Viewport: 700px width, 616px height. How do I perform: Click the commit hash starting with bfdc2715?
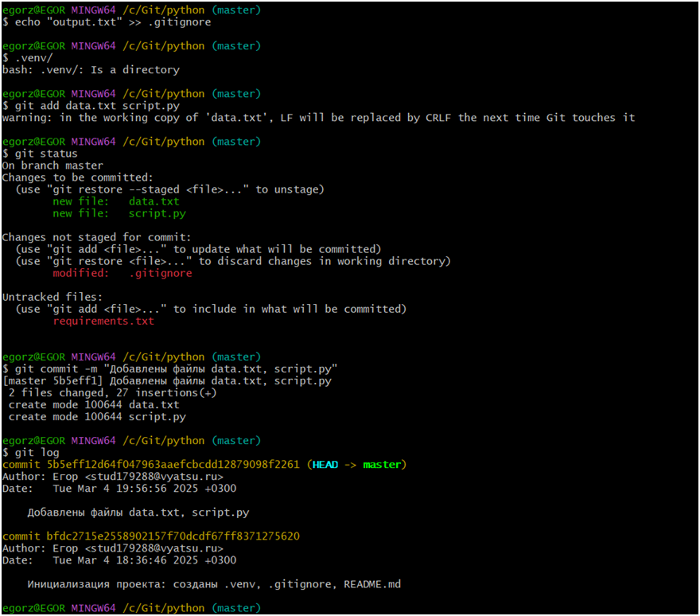[151, 536]
